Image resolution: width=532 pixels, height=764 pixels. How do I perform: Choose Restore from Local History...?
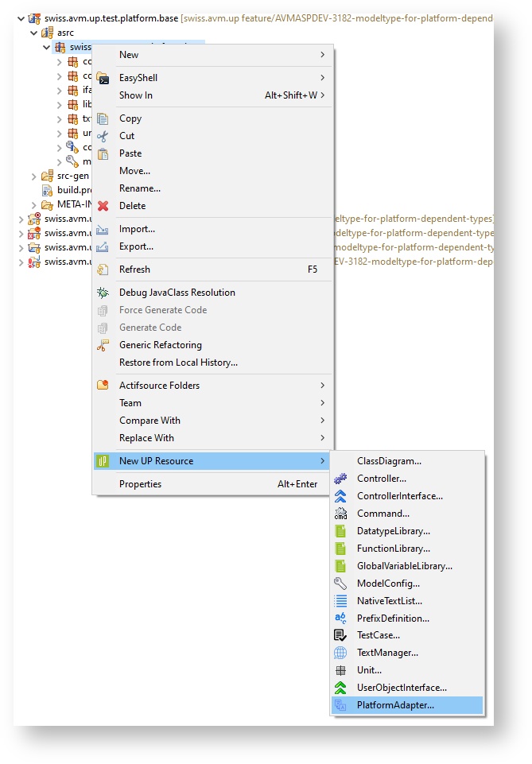tap(178, 363)
